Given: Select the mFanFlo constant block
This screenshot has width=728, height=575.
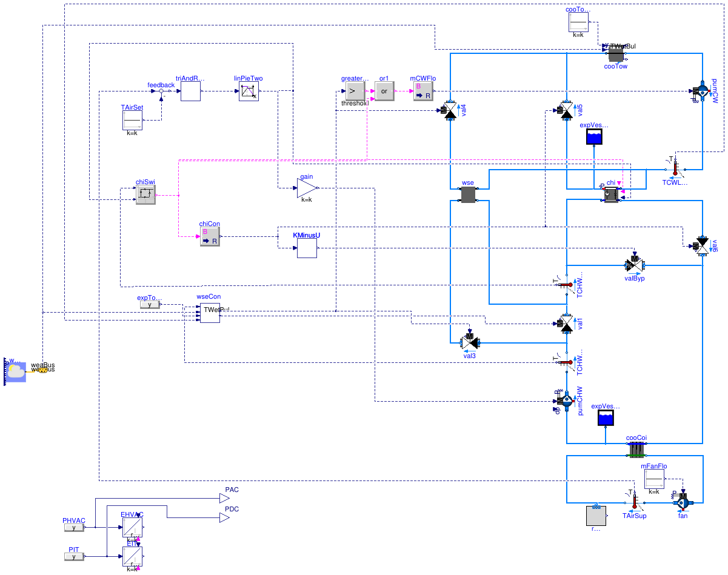Looking at the screenshot, I should pyautogui.click(x=654, y=479).
